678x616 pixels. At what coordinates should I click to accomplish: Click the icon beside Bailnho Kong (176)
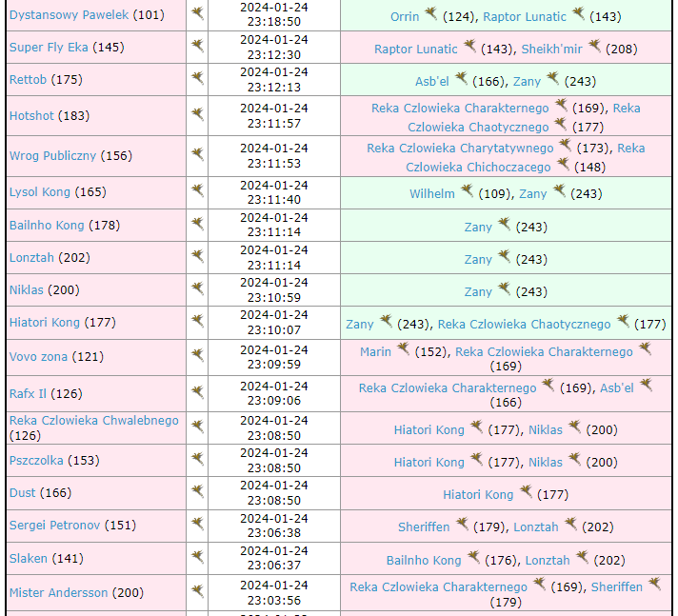pyautogui.click(x=472, y=559)
